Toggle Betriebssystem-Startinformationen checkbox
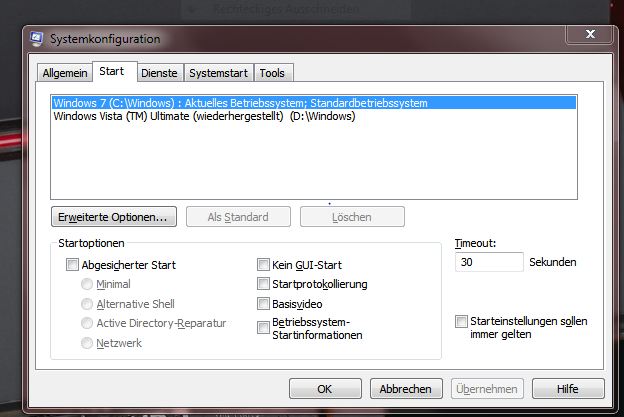 click(263, 328)
